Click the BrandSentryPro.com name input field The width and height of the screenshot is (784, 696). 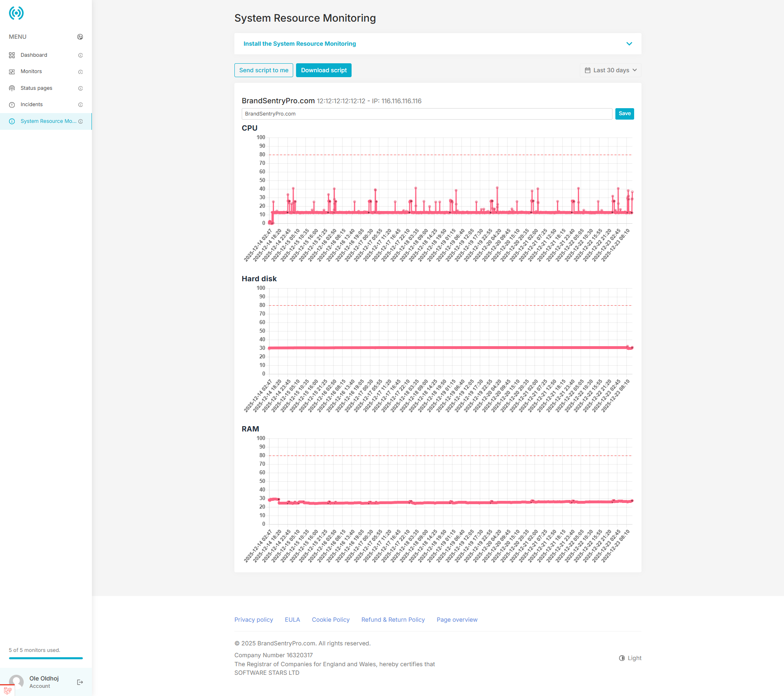pyautogui.click(x=427, y=114)
